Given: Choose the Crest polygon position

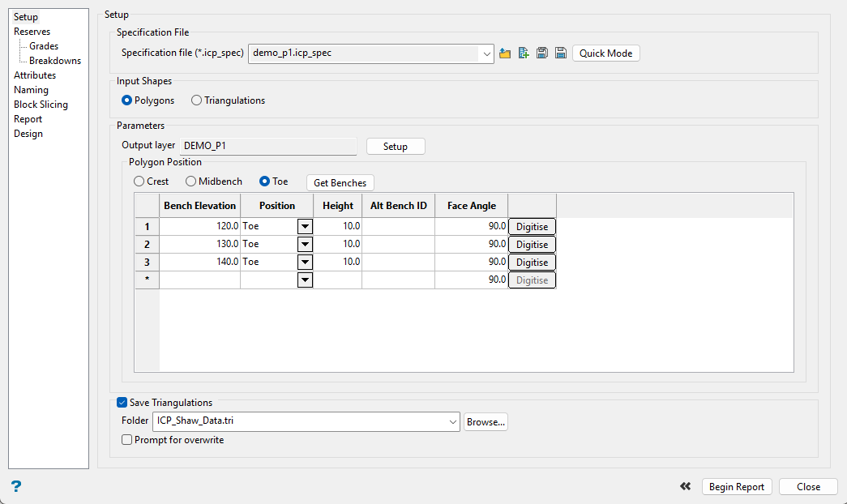Looking at the screenshot, I should [139, 182].
